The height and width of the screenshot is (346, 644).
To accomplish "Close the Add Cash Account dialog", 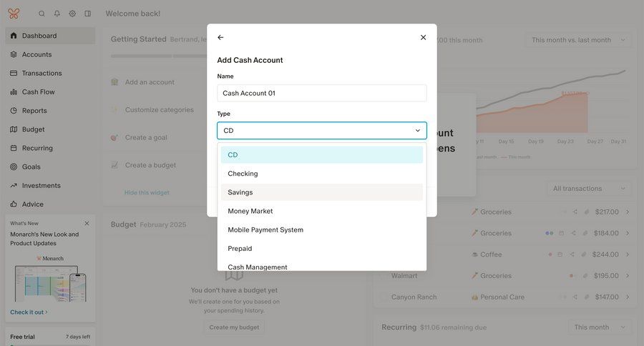I will tap(423, 37).
